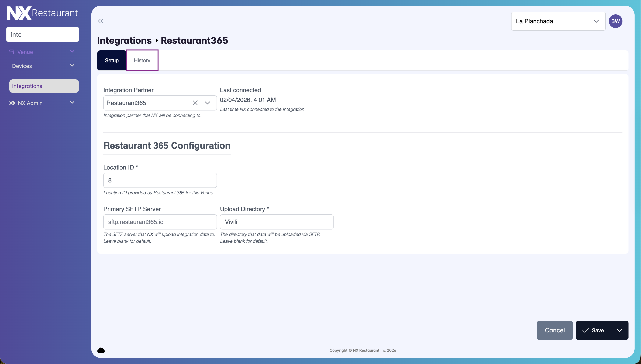Open Integrations in the sidebar

[x=44, y=86]
